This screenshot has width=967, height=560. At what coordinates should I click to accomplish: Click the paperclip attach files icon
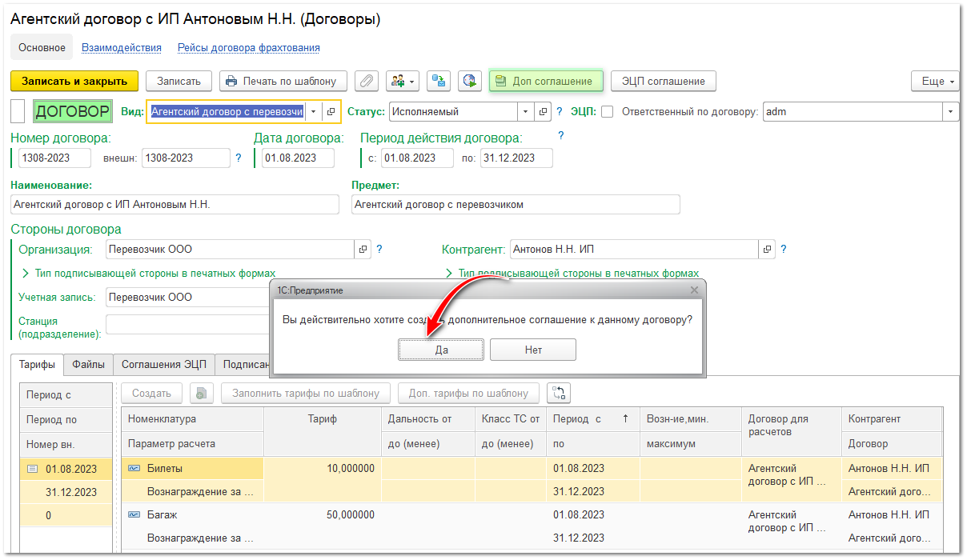(x=367, y=81)
